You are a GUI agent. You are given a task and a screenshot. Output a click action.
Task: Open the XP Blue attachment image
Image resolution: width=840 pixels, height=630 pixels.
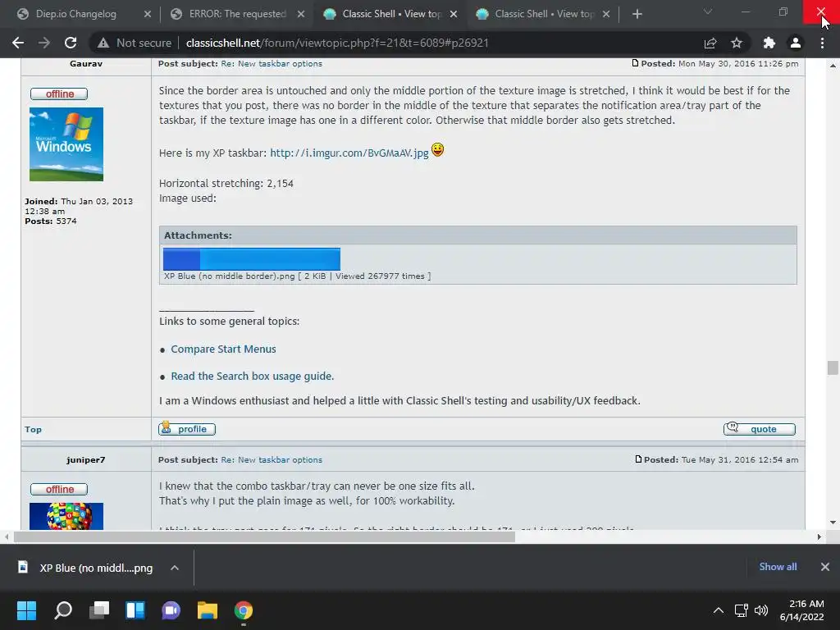[251, 259]
